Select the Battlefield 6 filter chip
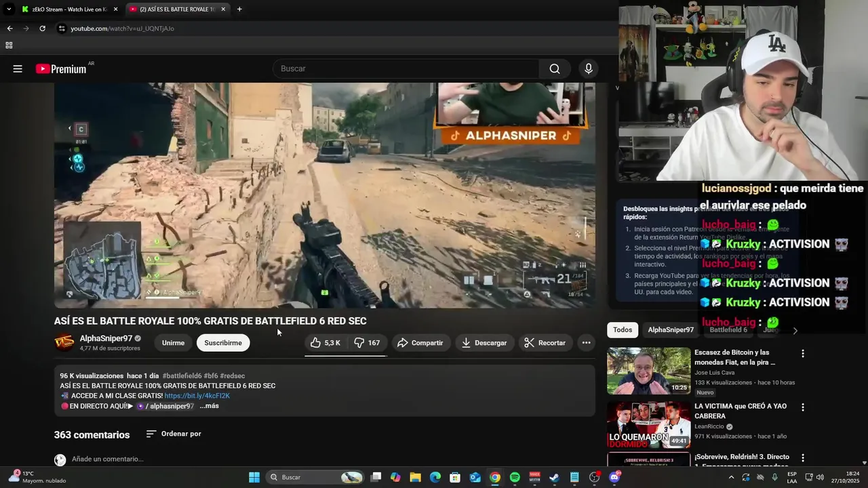Viewport: 868px width, 488px height. point(728,330)
